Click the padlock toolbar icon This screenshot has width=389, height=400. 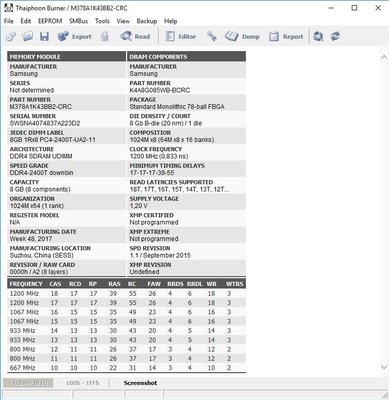coord(105,36)
